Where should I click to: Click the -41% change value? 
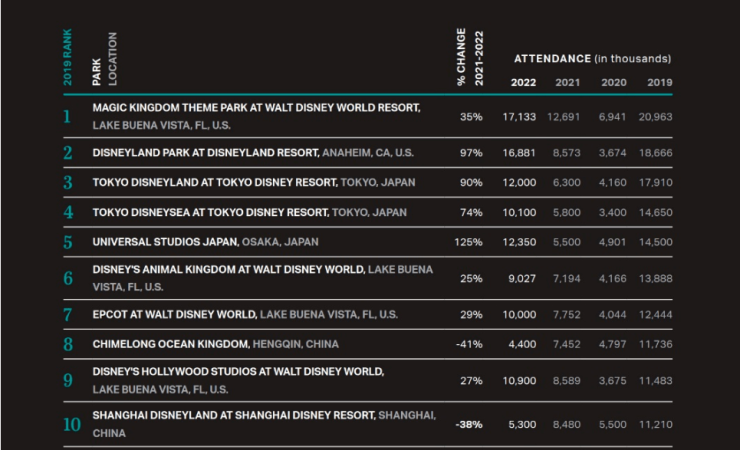click(470, 344)
